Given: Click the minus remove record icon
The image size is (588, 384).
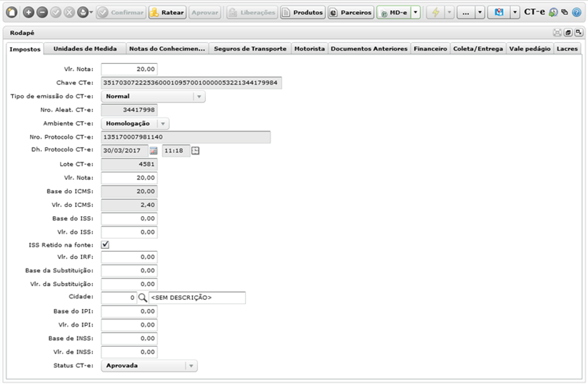Looking at the screenshot, I should [42, 12].
